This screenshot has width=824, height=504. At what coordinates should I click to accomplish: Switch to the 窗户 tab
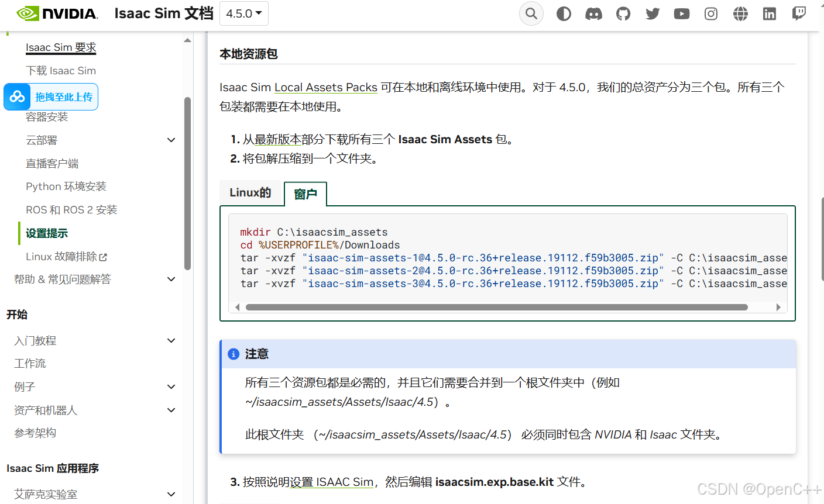(305, 194)
